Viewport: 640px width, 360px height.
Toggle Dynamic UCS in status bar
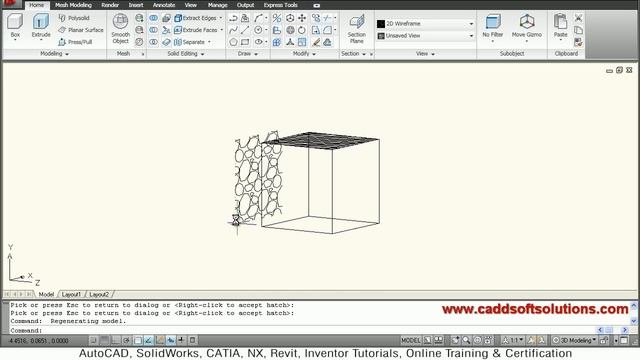[160, 340]
